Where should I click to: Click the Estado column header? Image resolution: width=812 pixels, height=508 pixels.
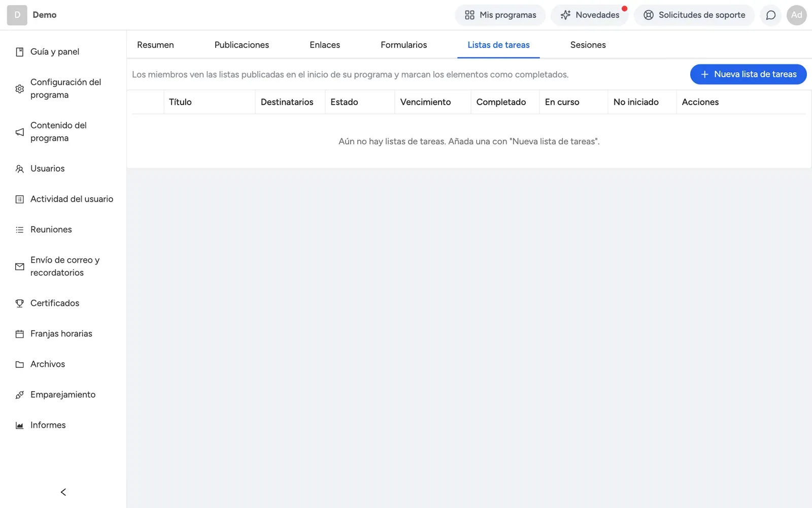point(360,102)
